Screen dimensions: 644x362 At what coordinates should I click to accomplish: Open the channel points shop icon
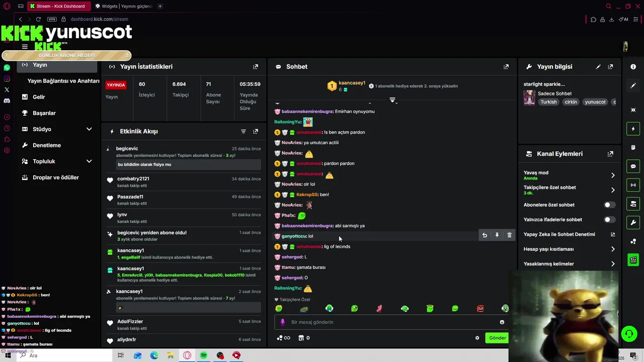coord(301,338)
